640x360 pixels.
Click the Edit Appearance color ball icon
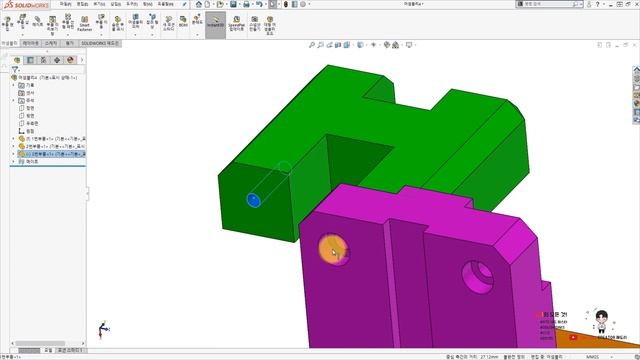[x=387, y=45]
